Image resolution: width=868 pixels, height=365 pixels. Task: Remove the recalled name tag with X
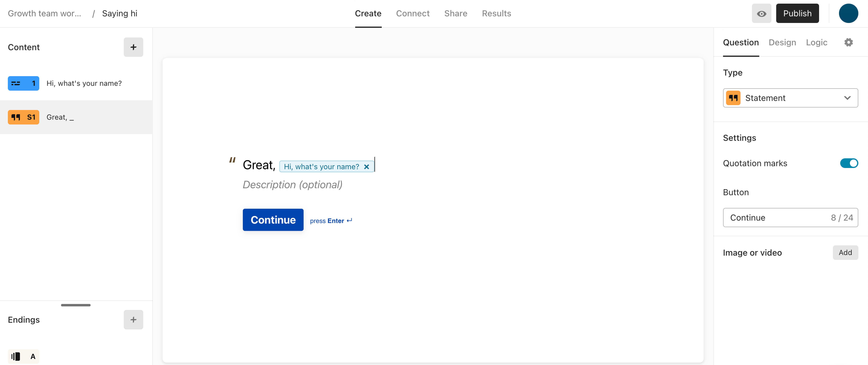coord(367,167)
